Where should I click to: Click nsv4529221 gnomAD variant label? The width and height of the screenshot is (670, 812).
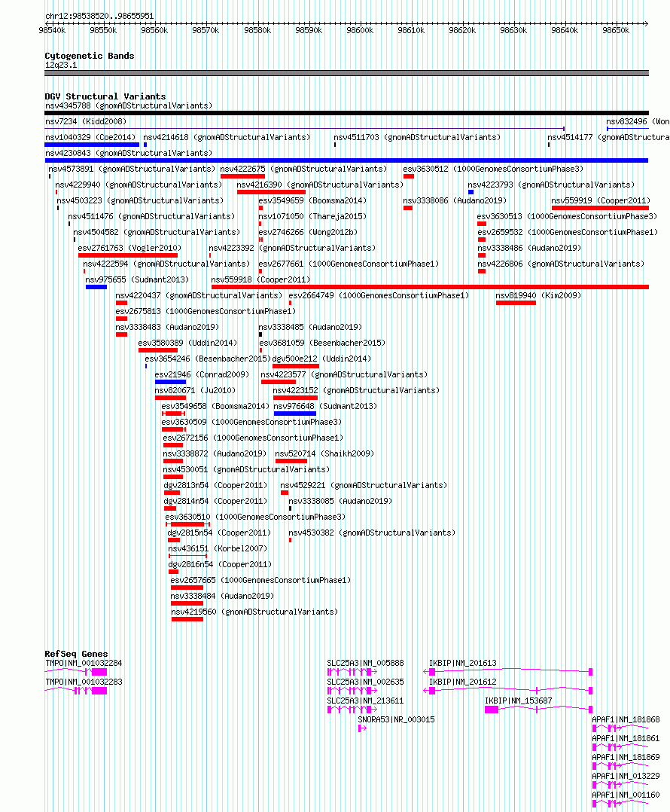pyautogui.click(x=364, y=486)
